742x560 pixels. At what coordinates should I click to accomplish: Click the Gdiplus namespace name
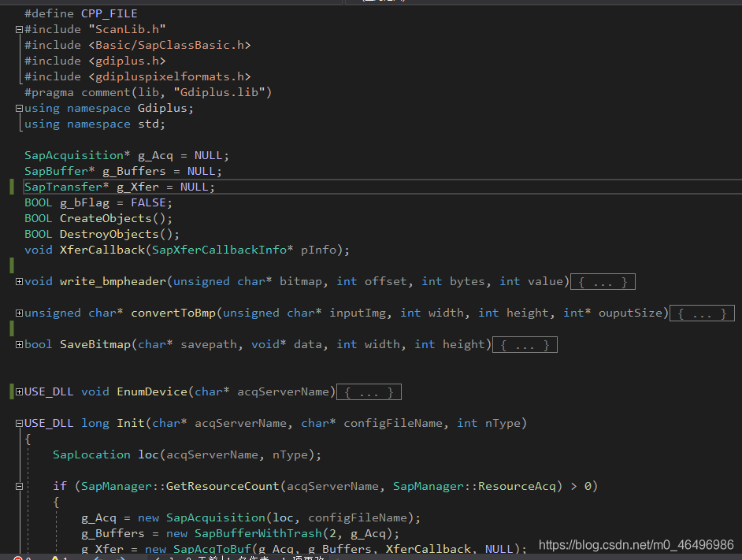[x=162, y=109]
